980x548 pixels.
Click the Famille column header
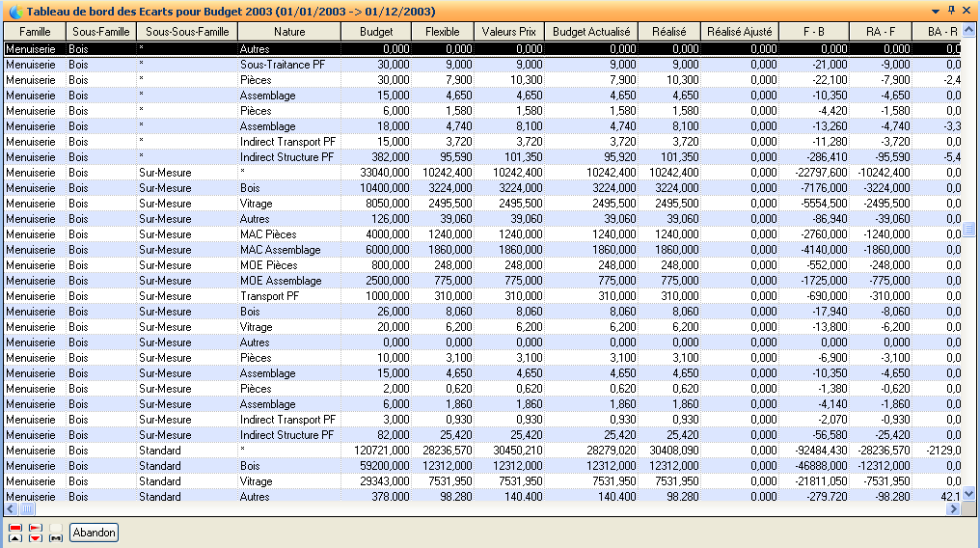coord(34,32)
